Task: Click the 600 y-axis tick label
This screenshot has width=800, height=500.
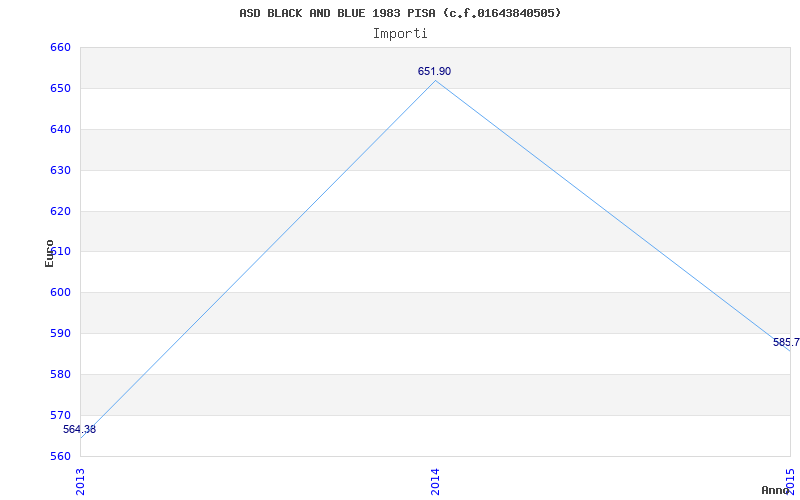Action: 60,293
